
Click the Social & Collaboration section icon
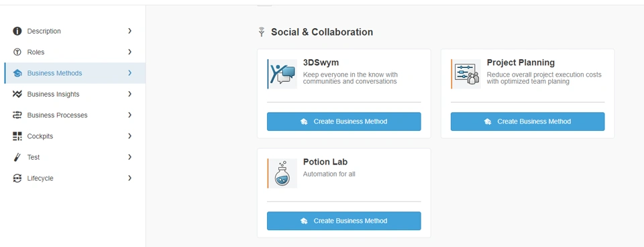[261, 32]
